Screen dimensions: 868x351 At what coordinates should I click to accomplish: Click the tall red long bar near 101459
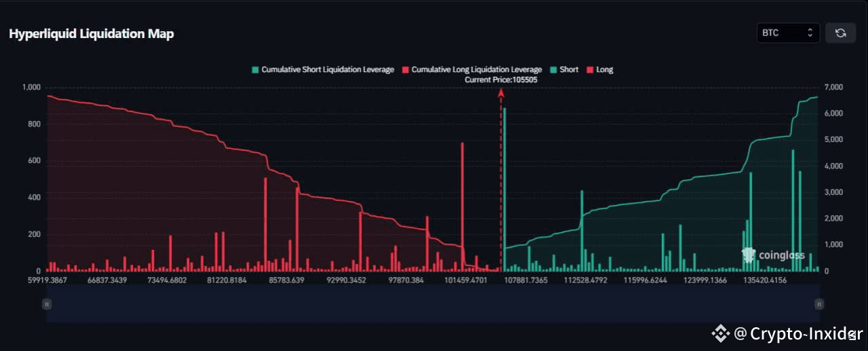coord(462,207)
